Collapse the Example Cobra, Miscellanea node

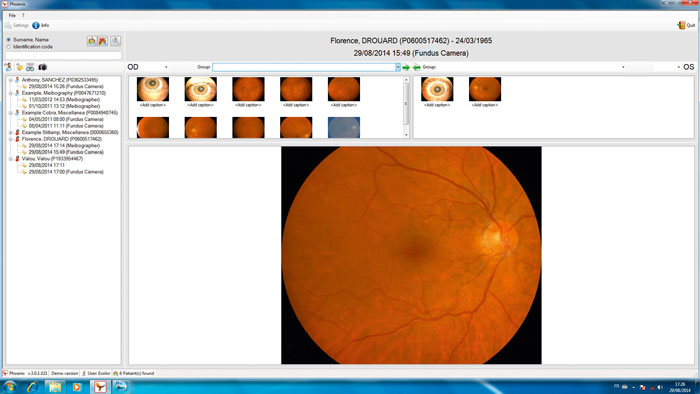11,113
